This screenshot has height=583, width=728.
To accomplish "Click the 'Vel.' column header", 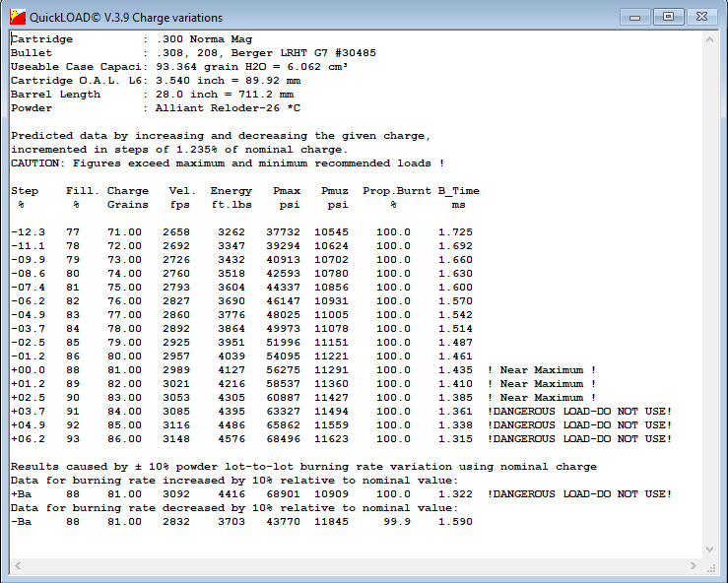I will (182, 191).
